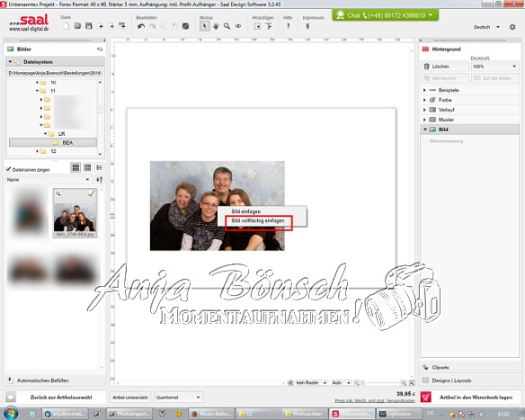Screen dimensions: 525x420
Task: Open the Querformat orientation dropdown
Action: [178, 398]
